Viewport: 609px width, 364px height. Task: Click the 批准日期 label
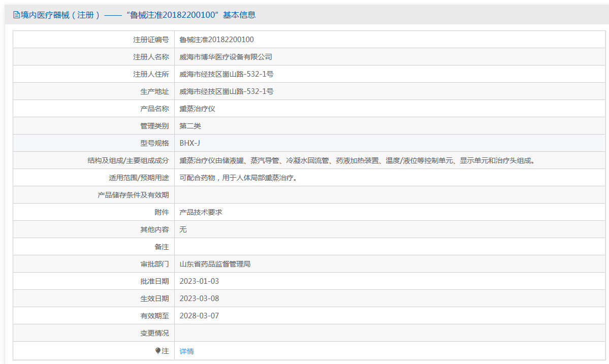(154, 281)
